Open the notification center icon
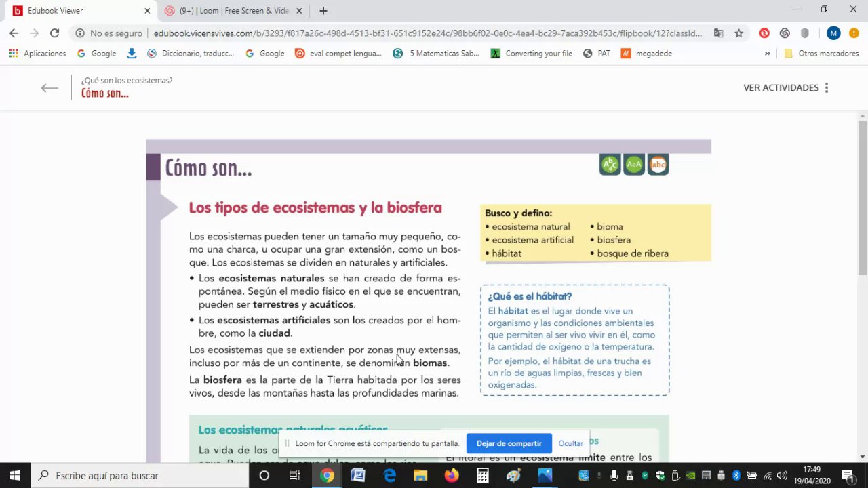 point(848,475)
